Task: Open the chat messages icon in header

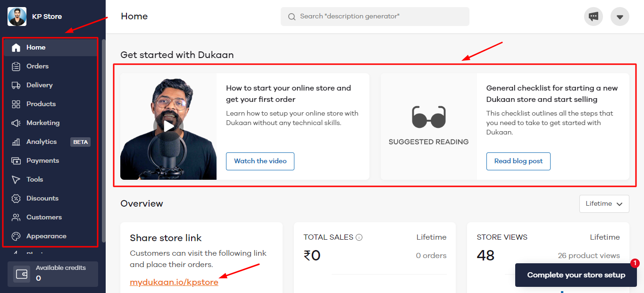Action: click(594, 17)
